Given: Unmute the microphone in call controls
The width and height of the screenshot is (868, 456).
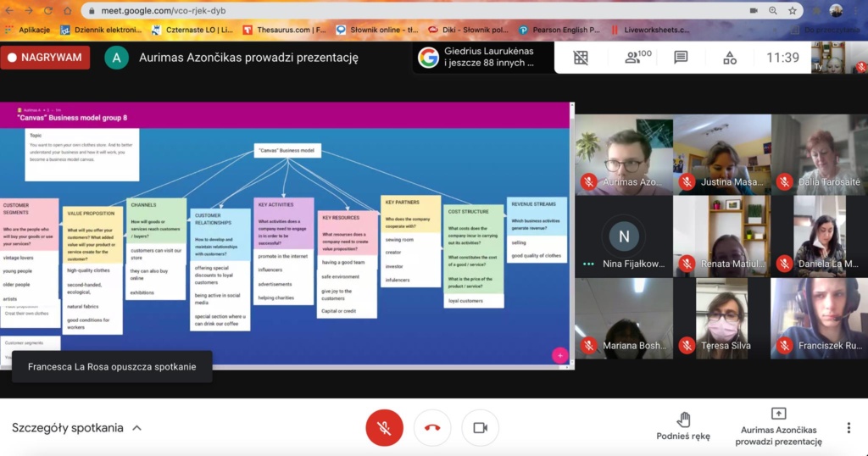Looking at the screenshot, I should (x=384, y=428).
